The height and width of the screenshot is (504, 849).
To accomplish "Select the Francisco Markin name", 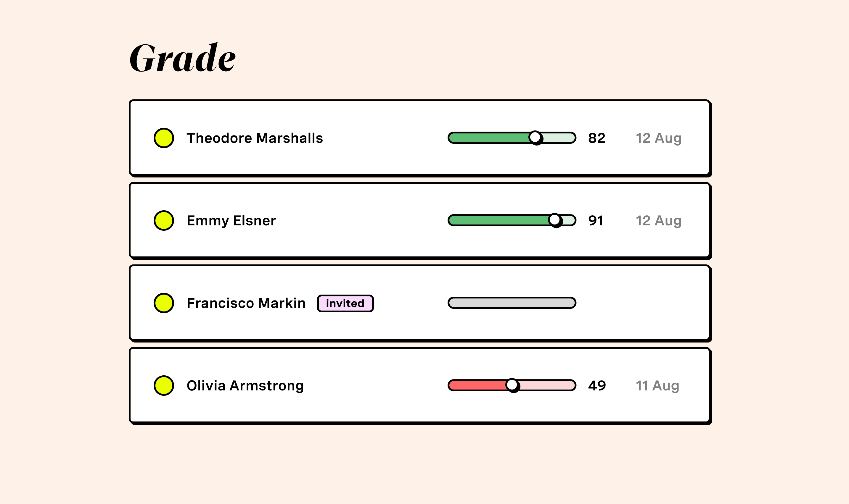I will click(x=246, y=303).
